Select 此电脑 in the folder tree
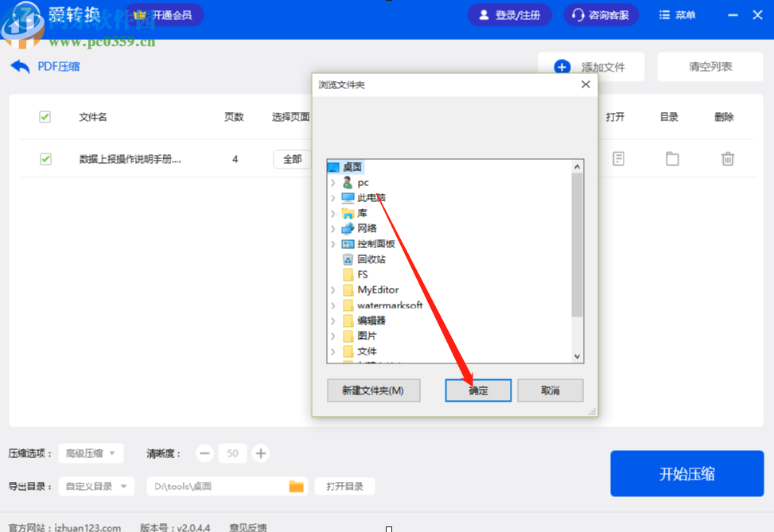Image resolution: width=774 pixels, height=532 pixels. coord(371,198)
